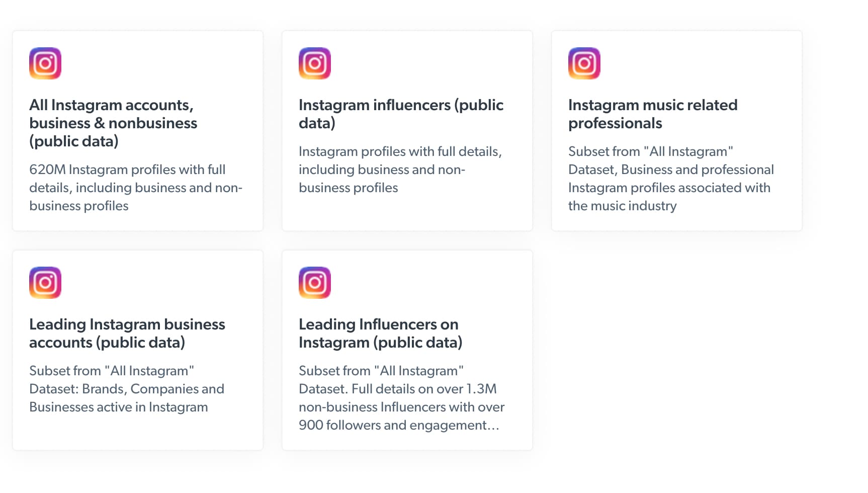
Task: Click Instagram icon on music related professionals card
Action: click(x=584, y=63)
